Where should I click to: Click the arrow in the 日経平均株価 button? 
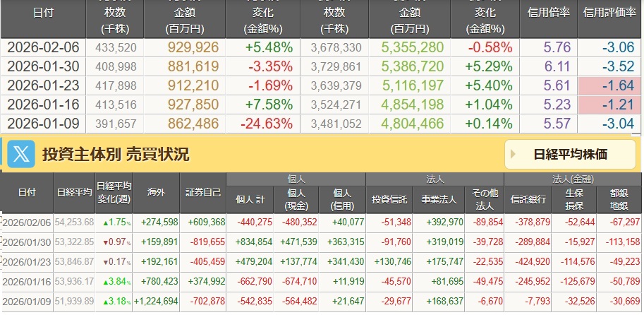513,154
